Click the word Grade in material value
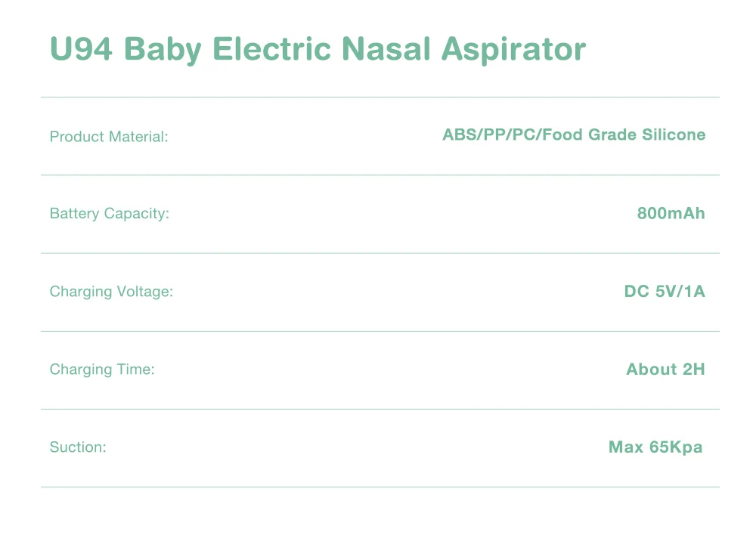The image size is (756, 535). coord(612,135)
